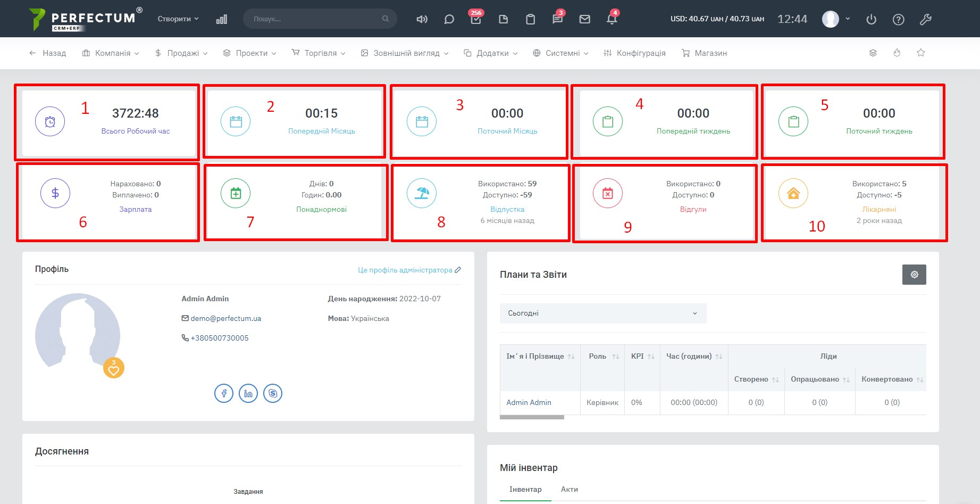Image resolution: width=980 pixels, height=504 pixels.
Task: Click the megaphone announcements icon
Action: point(422,19)
